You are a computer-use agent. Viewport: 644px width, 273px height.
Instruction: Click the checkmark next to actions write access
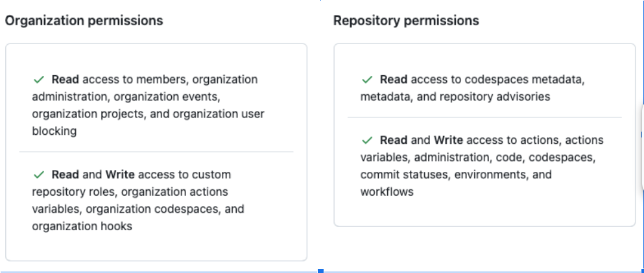(x=367, y=140)
